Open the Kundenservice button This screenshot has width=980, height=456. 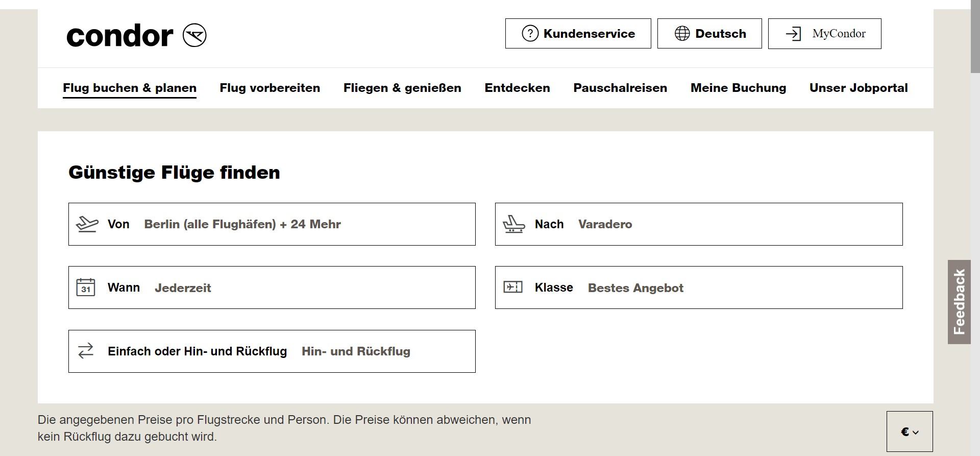point(578,34)
